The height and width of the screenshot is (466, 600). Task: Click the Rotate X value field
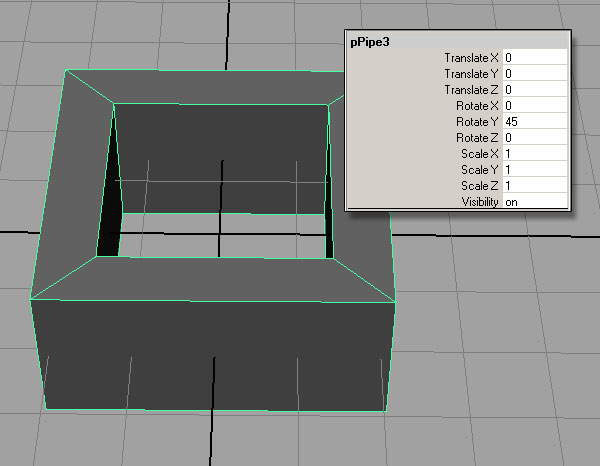click(535, 106)
